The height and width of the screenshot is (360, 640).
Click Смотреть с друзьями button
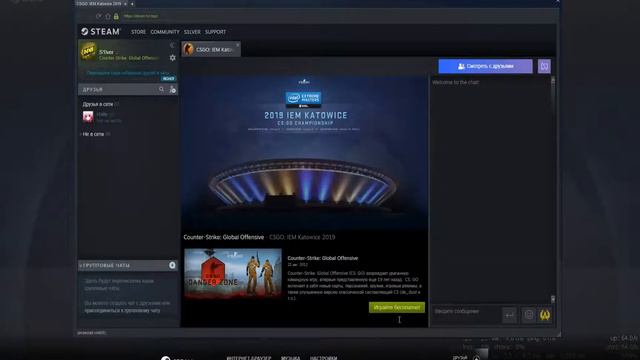485,66
